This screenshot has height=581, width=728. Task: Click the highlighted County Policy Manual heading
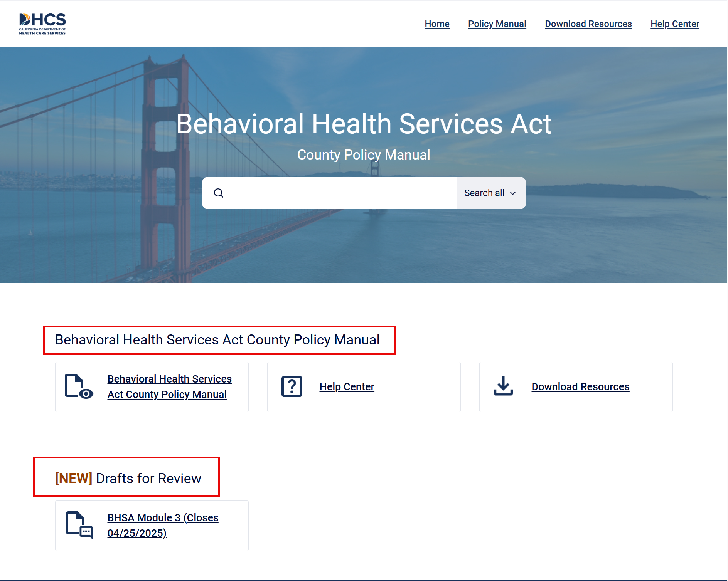click(217, 339)
